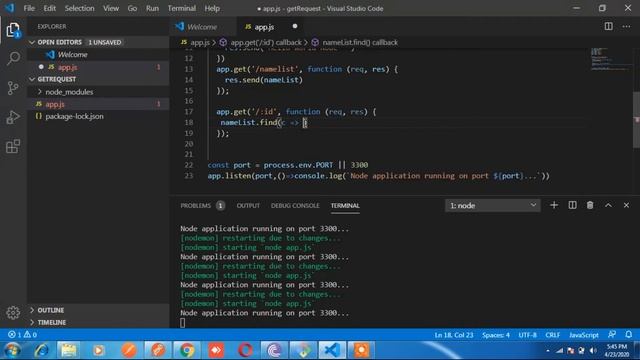The width and height of the screenshot is (640, 360).
Task: Show hidden system tray icons arrow
Action: coord(548,351)
